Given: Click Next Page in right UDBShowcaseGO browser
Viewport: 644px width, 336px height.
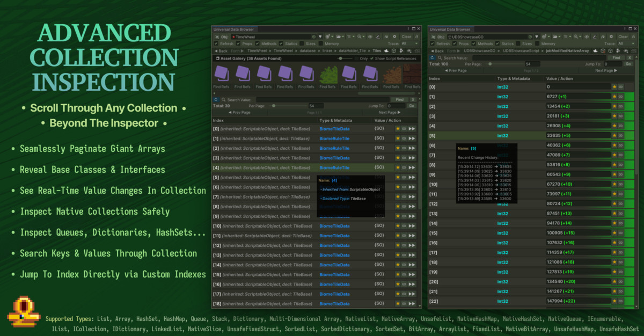Looking at the screenshot, I should (x=606, y=70).
